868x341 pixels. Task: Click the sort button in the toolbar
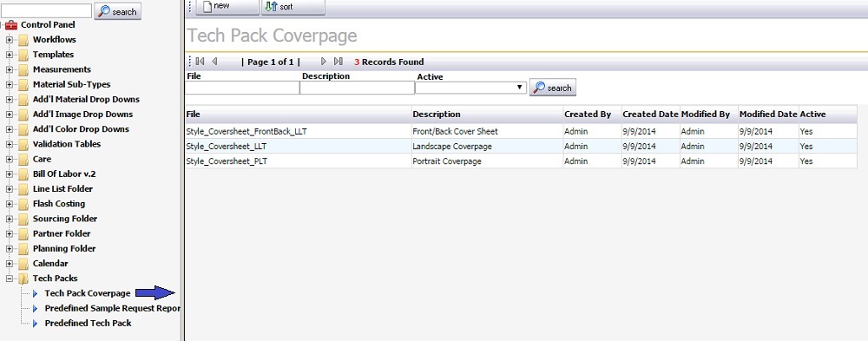click(x=293, y=7)
